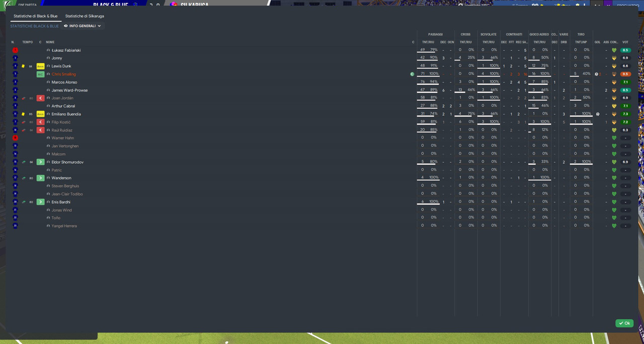
Task: Sort the table by the Vot rating header
Action: tap(625, 42)
